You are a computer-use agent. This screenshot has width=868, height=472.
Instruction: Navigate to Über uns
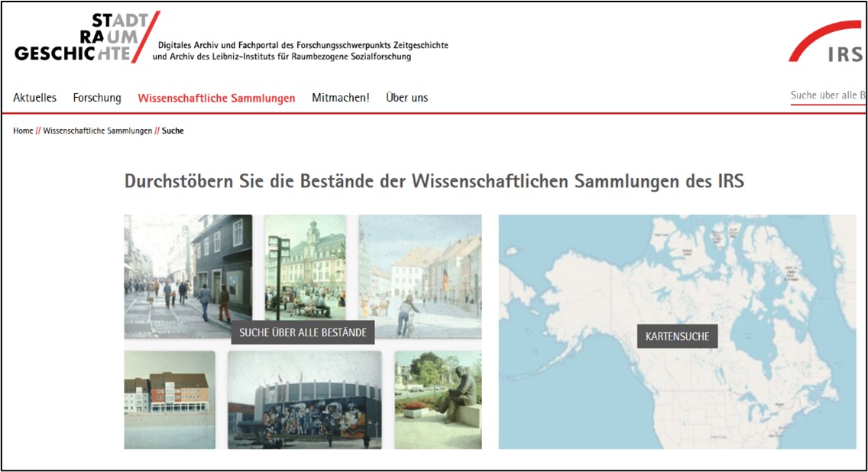click(406, 98)
